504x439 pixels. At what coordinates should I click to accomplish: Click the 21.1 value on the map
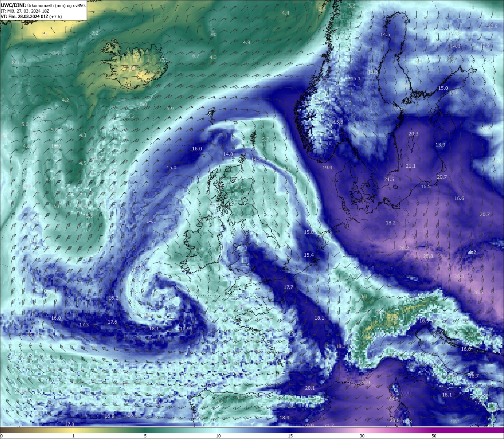point(411,166)
